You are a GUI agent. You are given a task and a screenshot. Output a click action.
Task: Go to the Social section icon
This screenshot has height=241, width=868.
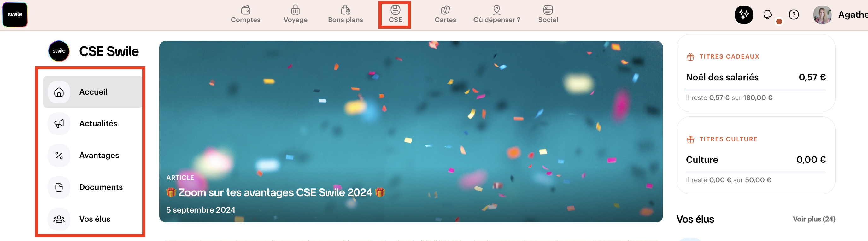548,10
